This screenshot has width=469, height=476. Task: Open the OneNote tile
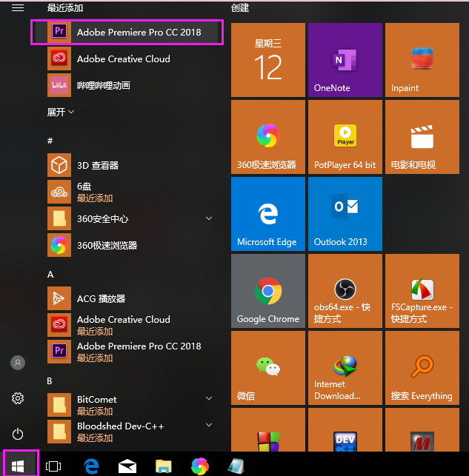[x=345, y=60]
